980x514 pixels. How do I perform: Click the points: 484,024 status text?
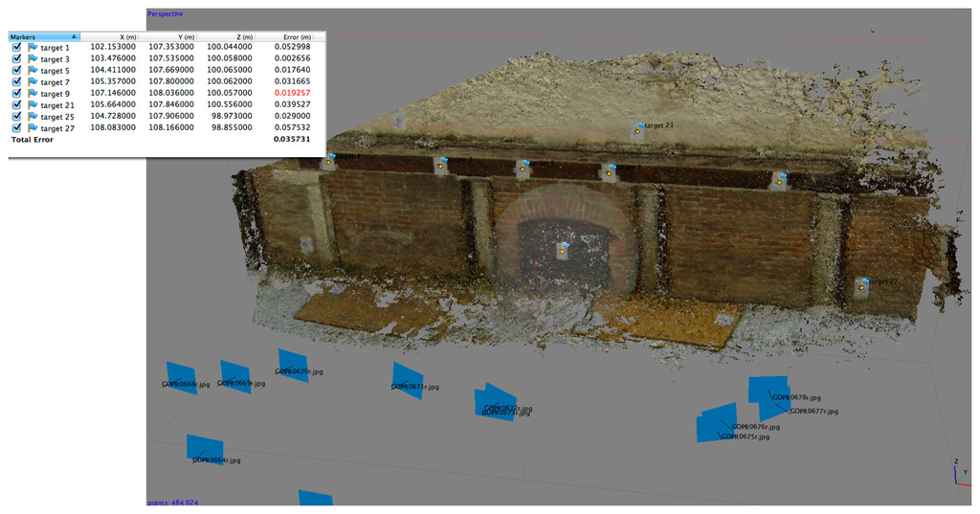click(173, 503)
